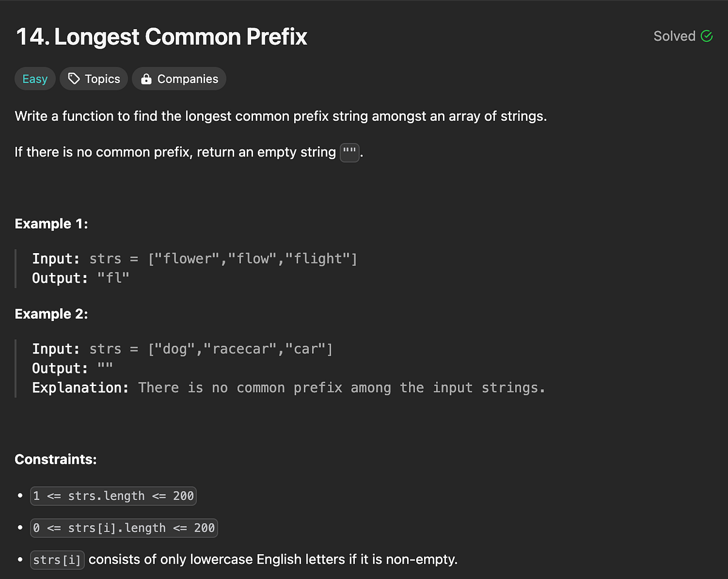The height and width of the screenshot is (579, 728).
Task: Open the Constraints section header
Action: pyautogui.click(x=56, y=459)
